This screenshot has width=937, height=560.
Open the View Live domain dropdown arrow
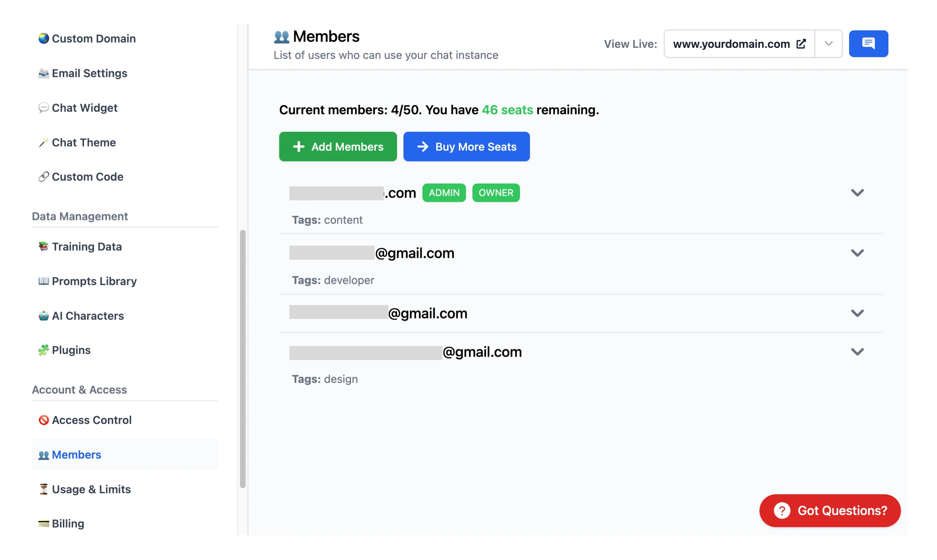829,44
